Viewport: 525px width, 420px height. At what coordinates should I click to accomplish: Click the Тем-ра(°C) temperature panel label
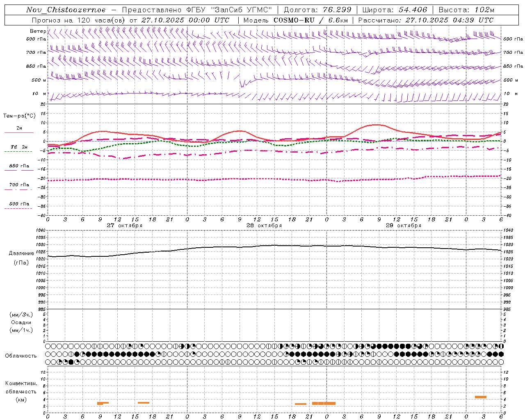19,116
